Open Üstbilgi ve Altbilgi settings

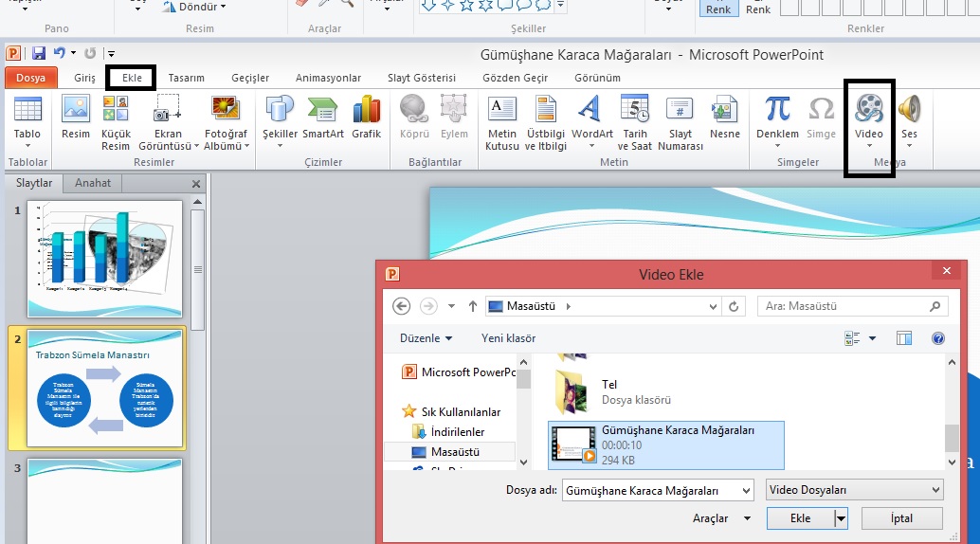(546, 122)
